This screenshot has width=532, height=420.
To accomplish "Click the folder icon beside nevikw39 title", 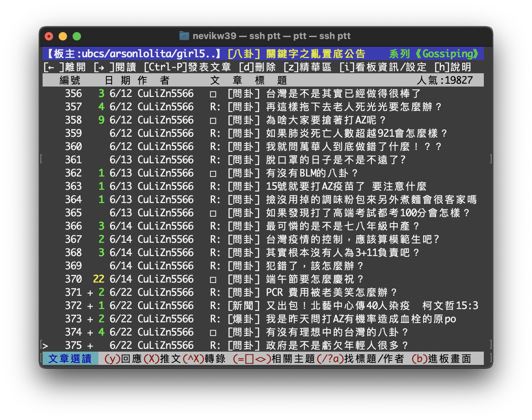I will [184, 36].
